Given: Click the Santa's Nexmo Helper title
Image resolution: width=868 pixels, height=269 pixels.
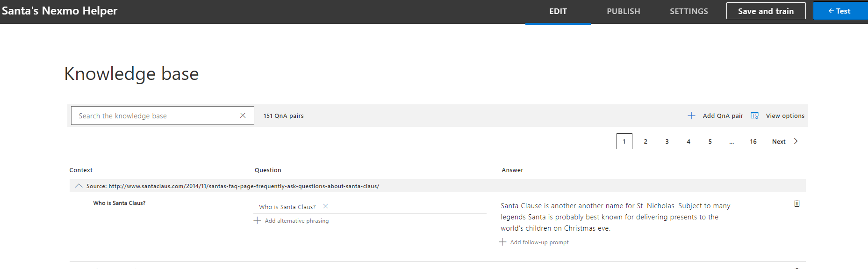Looking at the screenshot, I should [59, 10].
